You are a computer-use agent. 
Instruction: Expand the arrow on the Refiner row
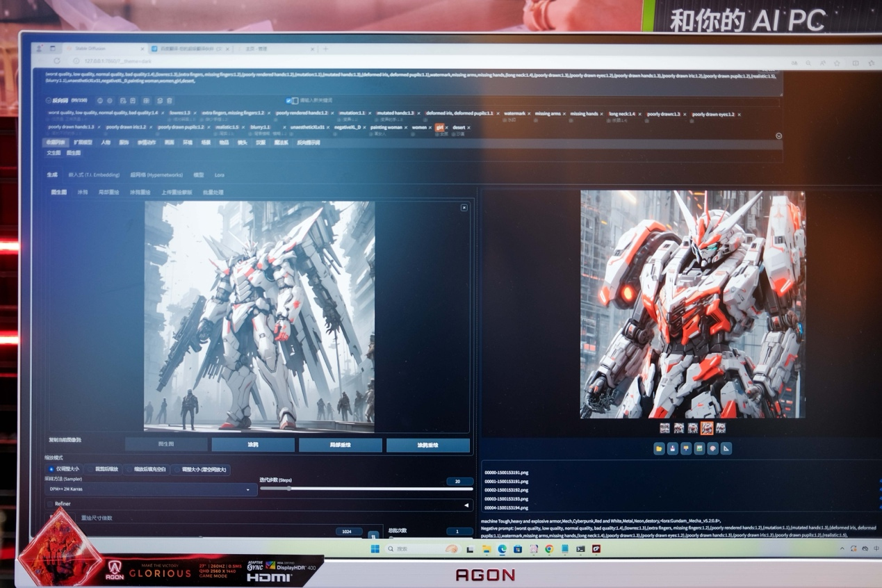tap(467, 504)
